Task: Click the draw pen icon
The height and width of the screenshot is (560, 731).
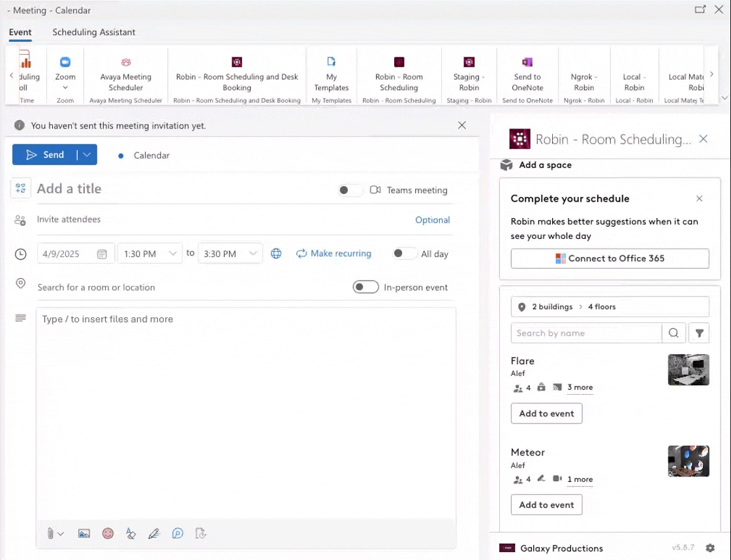Action: (154, 533)
